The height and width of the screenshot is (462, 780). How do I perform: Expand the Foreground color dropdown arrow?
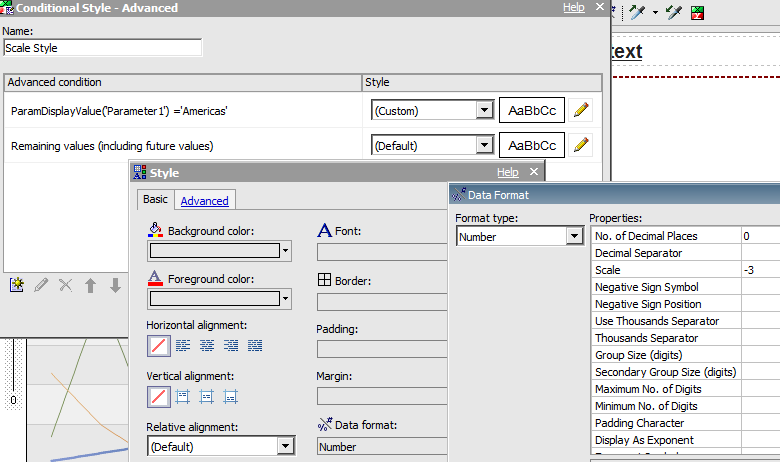[x=286, y=299]
